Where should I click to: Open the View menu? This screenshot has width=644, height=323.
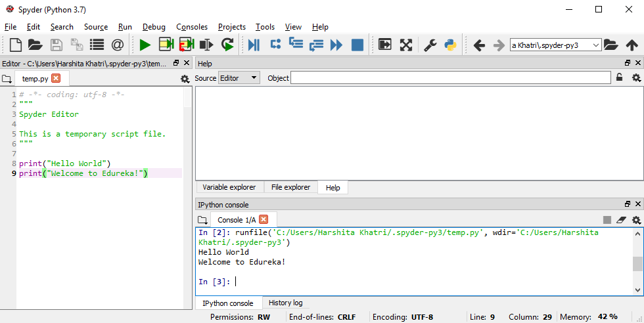coord(293,27)
